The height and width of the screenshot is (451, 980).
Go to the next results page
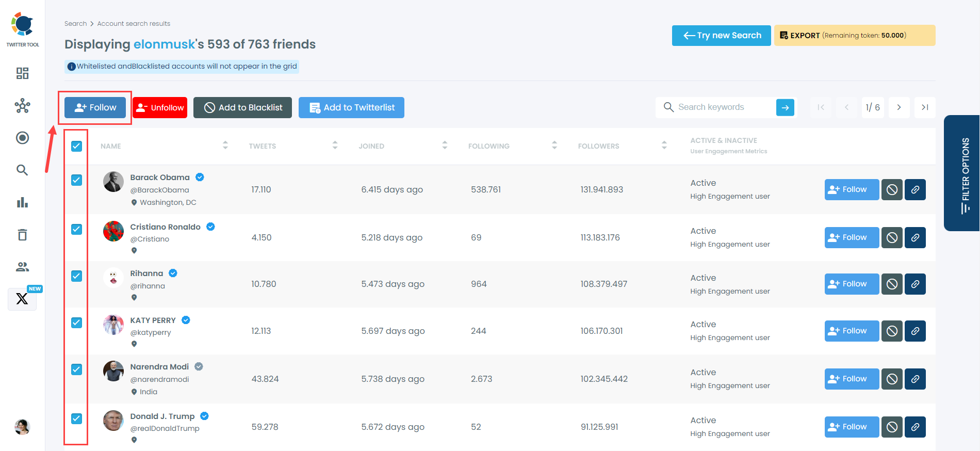point(899,107)
